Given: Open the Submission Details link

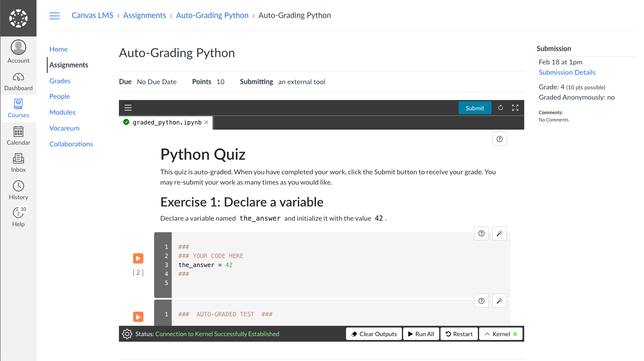Looking at the screenshot, I should pos(567,73).
